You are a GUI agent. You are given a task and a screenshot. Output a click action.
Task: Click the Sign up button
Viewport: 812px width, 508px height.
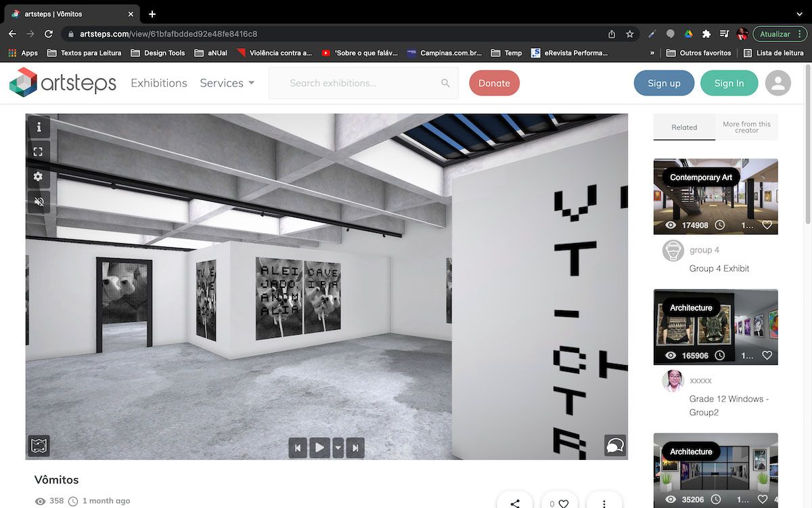pos(664,83)
